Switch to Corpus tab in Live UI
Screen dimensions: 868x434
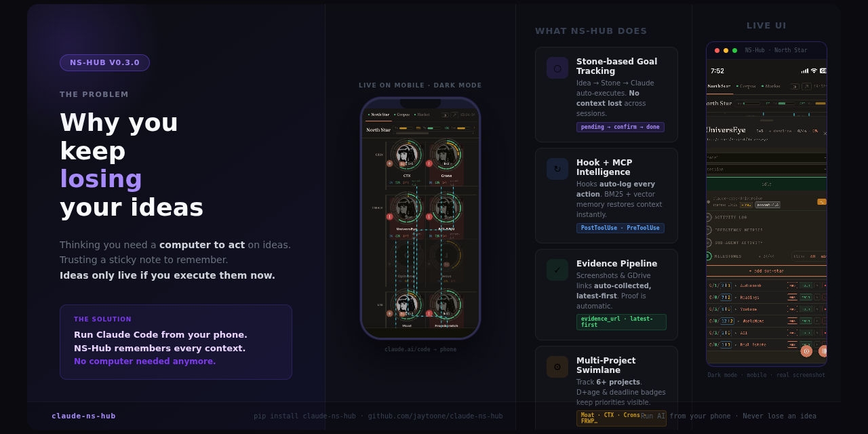[747, 86]
